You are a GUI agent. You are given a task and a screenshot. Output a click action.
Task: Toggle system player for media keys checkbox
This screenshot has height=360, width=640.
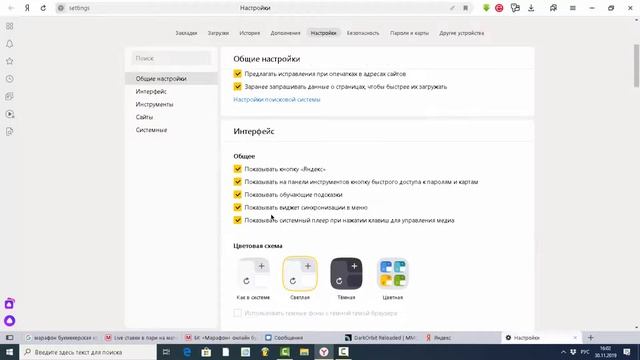pyautogui.click(x=238, y=220)
